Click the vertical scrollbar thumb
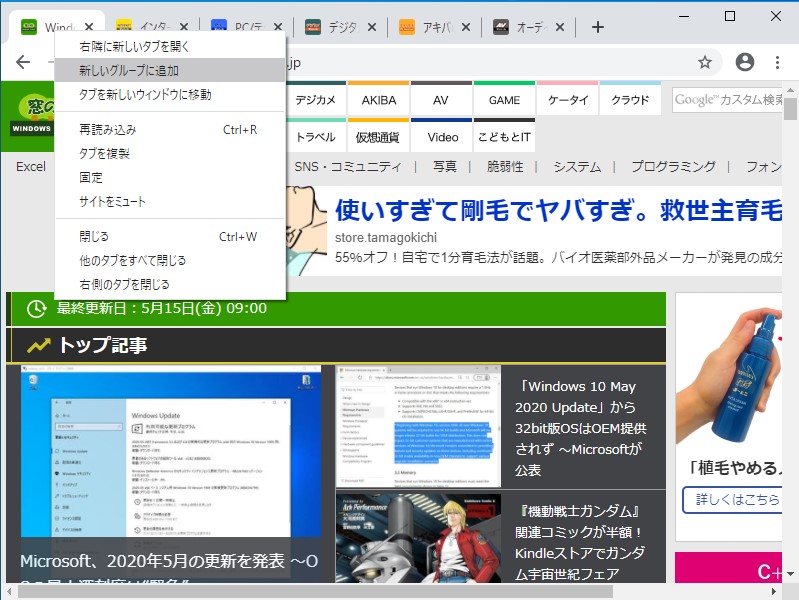The width and height of the screenshot is (799, 600). point(790,109)
